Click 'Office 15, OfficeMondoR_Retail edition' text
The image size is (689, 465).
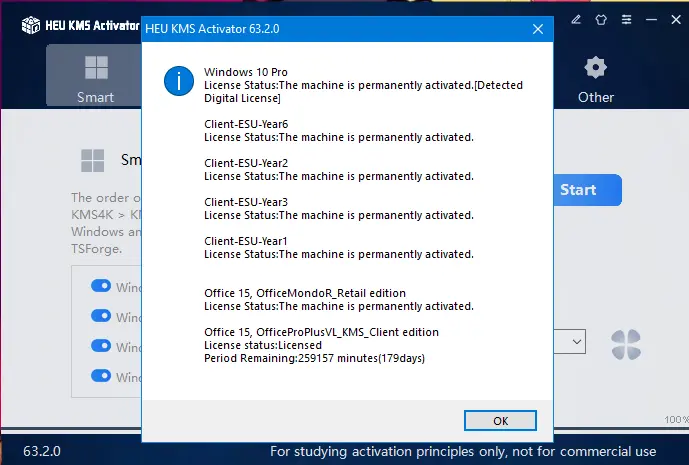[x=305, y=293]
